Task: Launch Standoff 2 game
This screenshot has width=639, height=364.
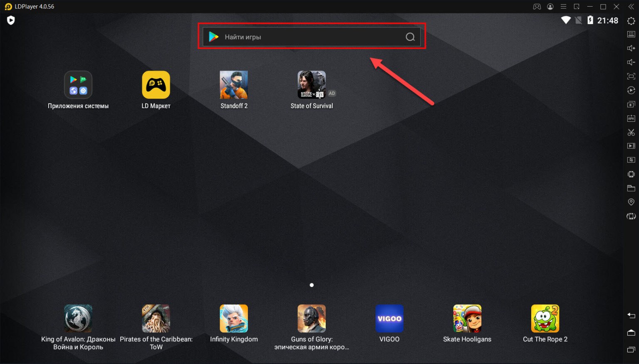Action: 234,85
